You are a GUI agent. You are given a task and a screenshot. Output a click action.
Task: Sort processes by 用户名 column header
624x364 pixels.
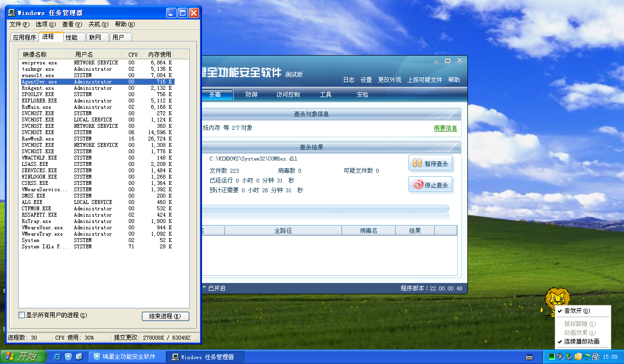(x=97, y=54)
